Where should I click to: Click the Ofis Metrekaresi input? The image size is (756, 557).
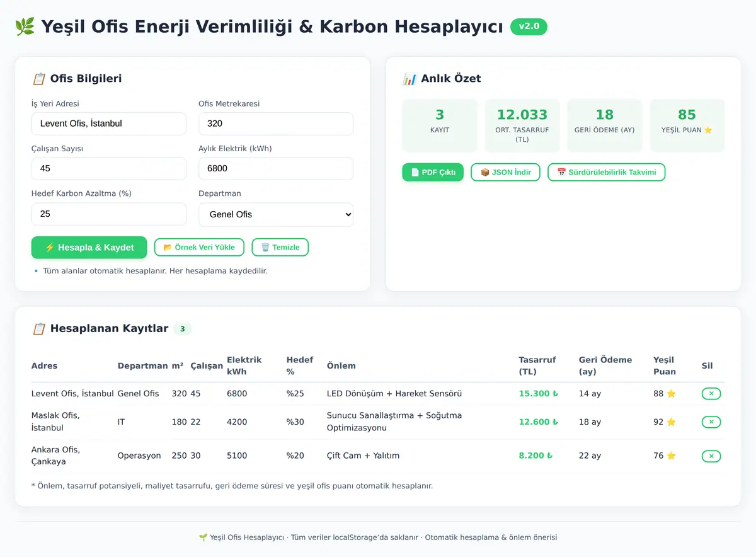pos(276,123)
